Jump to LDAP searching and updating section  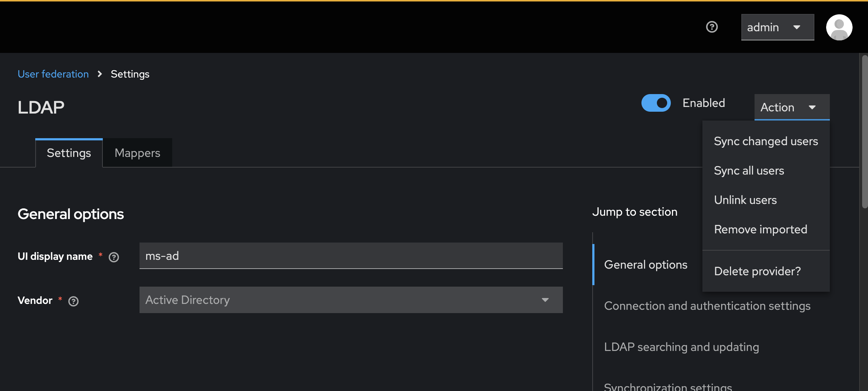[681, 347]
